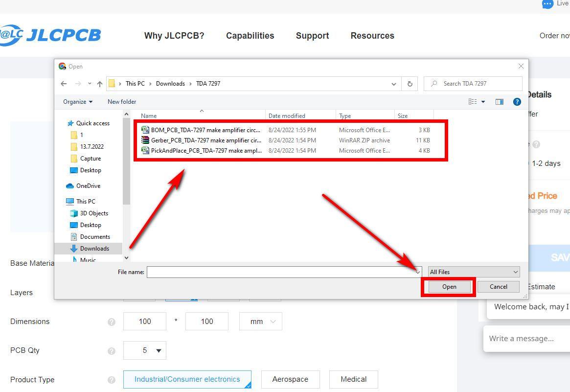Select Quick access in navigation tree
570x392 pixels.
pos(89,123)
